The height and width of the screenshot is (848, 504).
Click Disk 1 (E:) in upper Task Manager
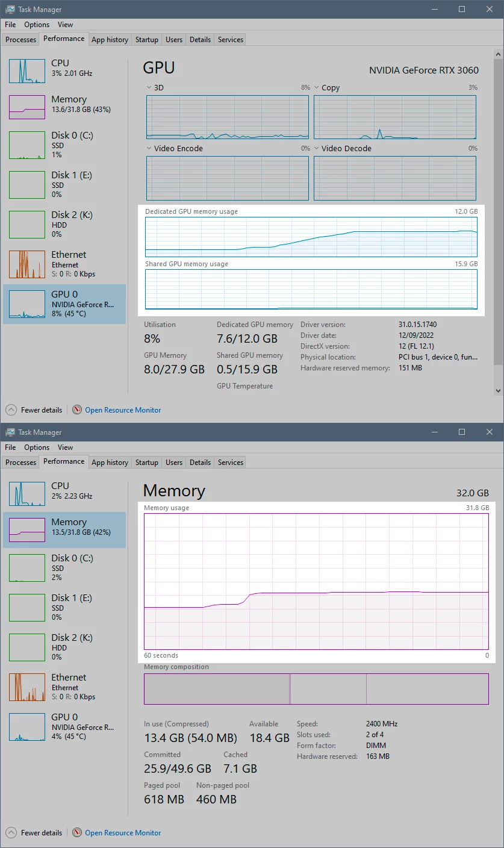(64, 185)
